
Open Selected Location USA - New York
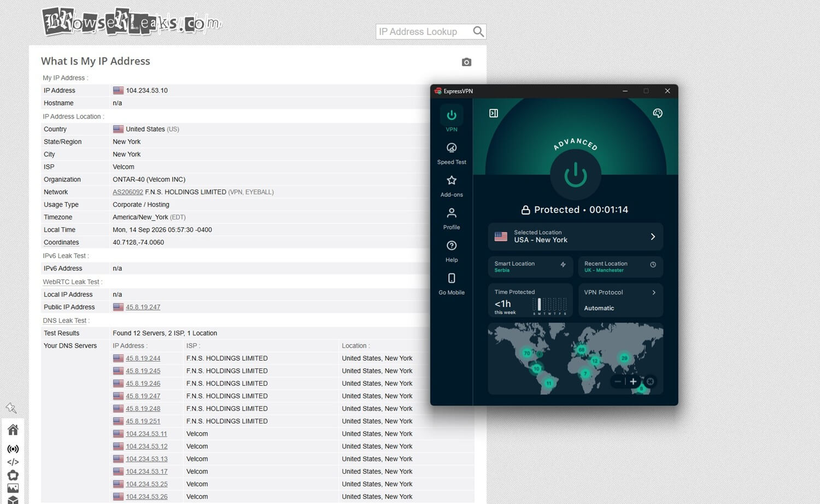click(x=575, y=237)
